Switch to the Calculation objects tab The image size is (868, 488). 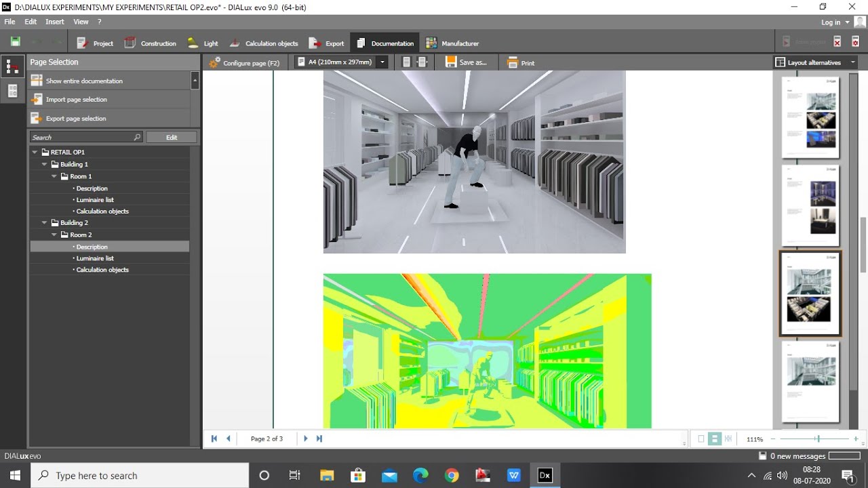point(263,43)
